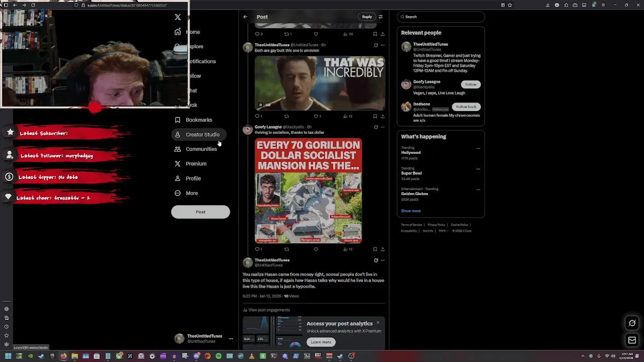
Task: Show more trending topics
Action: tap(411, 211)
